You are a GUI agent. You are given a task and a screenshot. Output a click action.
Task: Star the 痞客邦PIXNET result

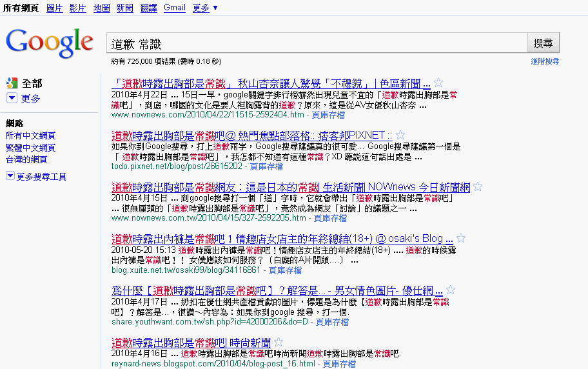click(x=400, y=135)
